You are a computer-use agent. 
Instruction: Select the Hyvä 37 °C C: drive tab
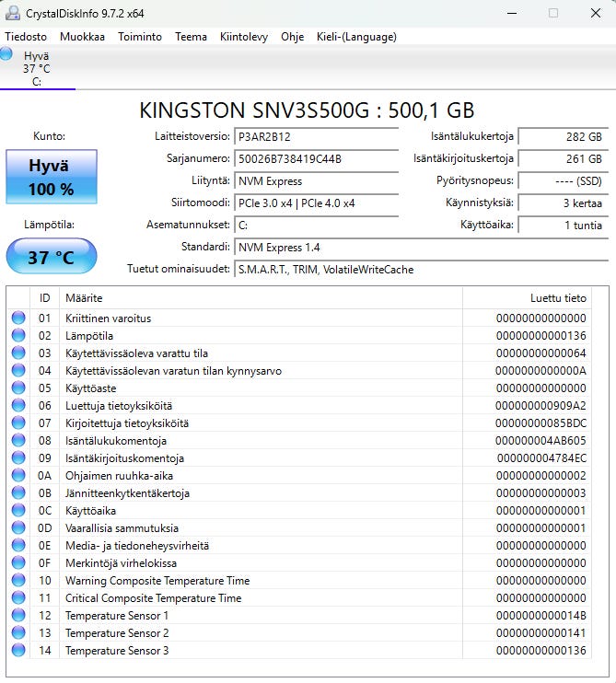pyautogui.click(x=37, y=68)
